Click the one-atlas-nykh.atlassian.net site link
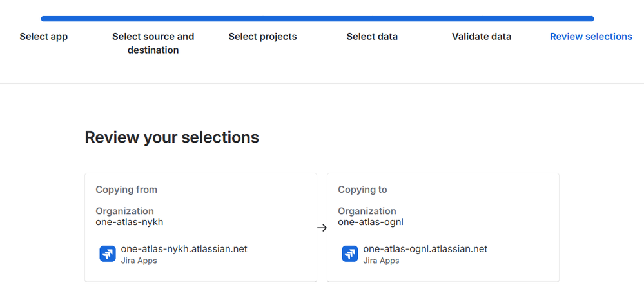644x287 pixels. [184, 249]
